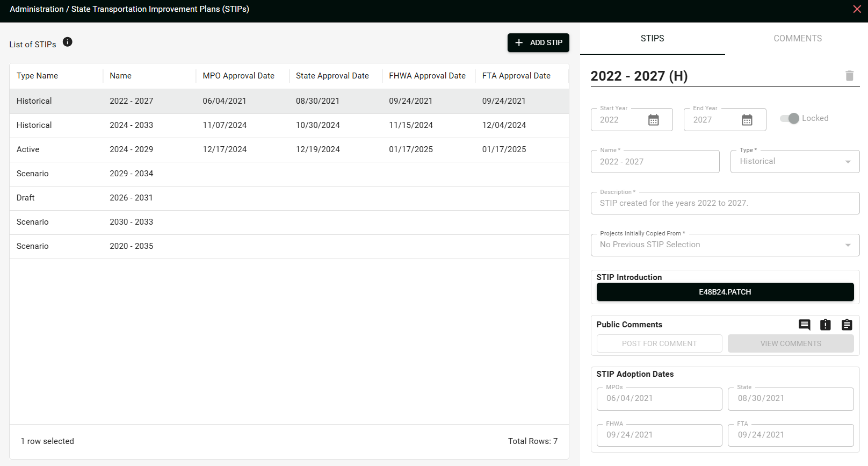Click the 1 row selected footer text
Image resolution: width=868 pixels, height=466 pixels.
[47, 441]
